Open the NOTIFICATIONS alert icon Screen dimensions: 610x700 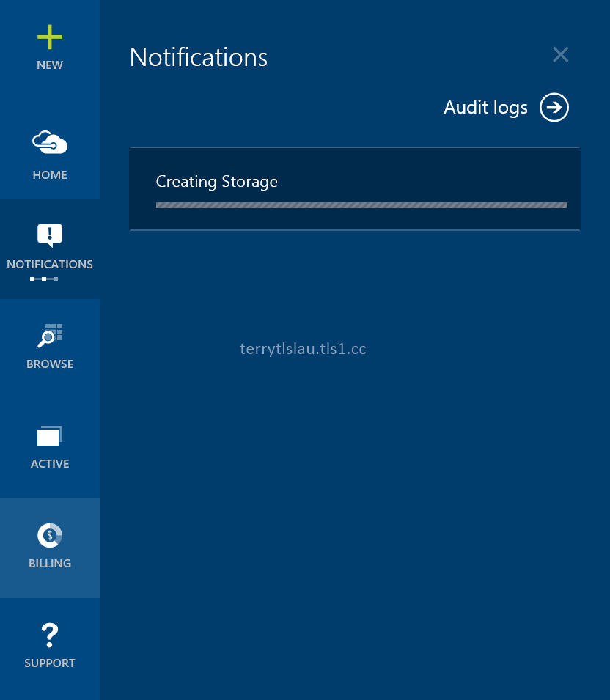pos(49,235)
